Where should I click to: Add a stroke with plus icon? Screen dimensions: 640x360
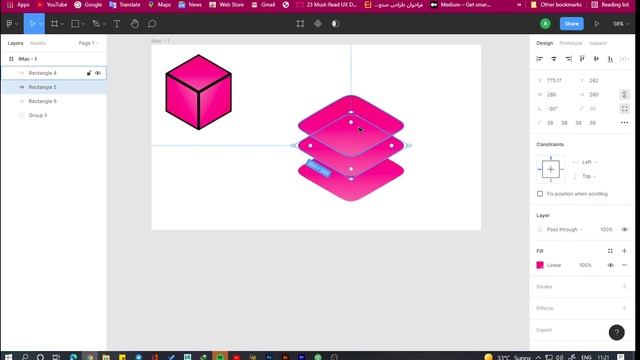tap(624, 287)
